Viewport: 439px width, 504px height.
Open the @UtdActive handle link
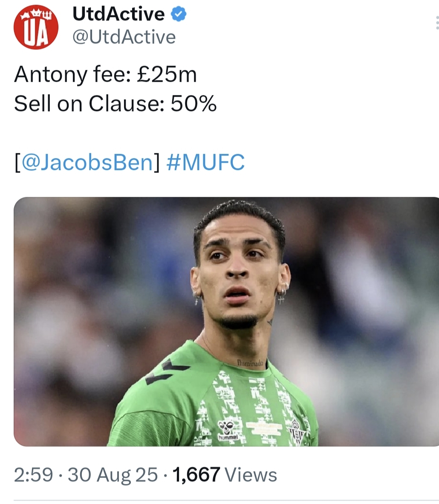[124, 37]
